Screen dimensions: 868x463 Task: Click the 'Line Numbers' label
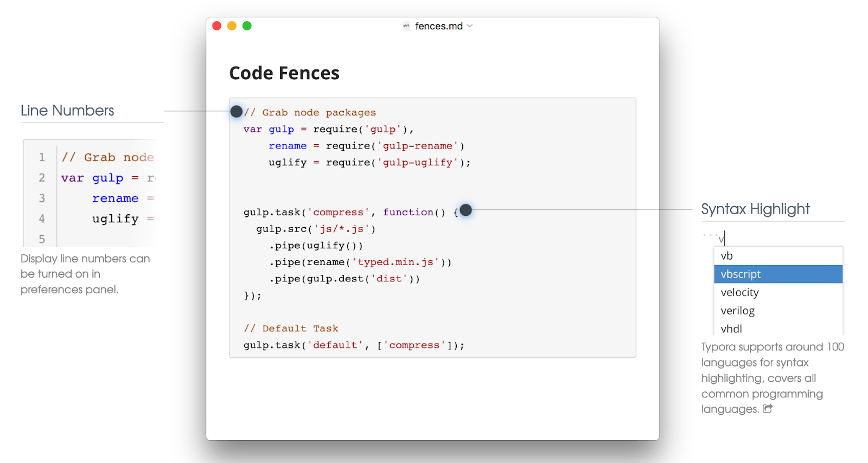tap(67, 111)
